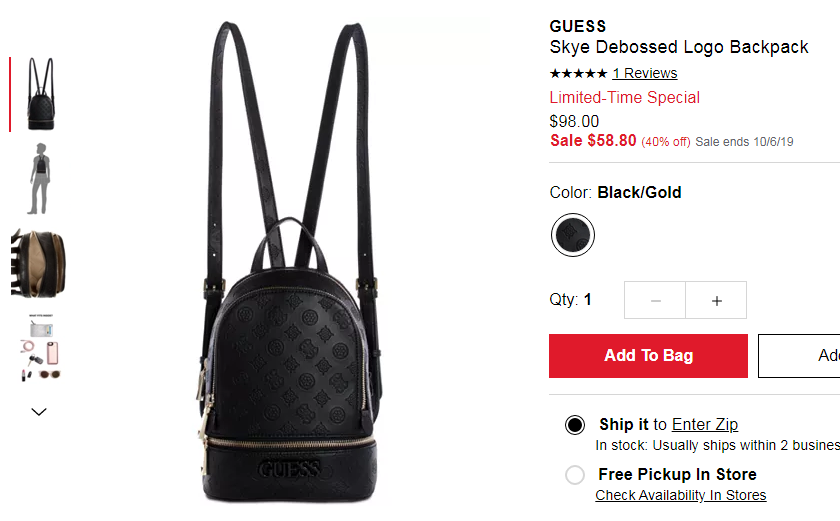
Task: Click the main backpack product image
Action: (290, 262)
